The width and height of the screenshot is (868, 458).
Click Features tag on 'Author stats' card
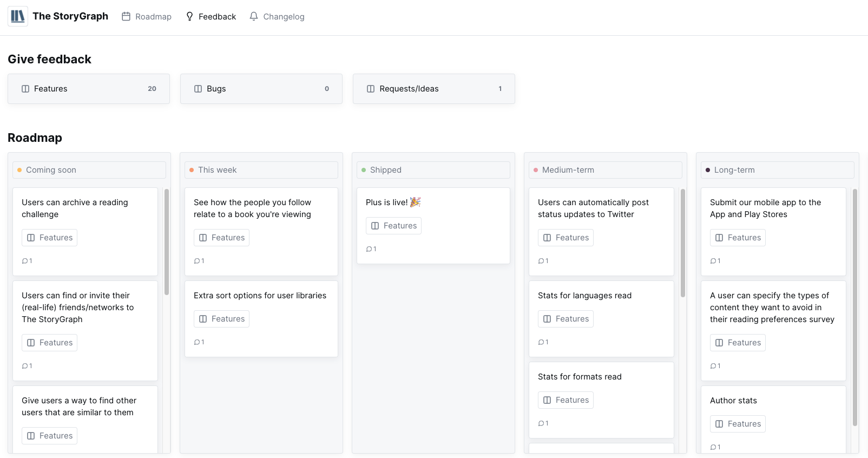point(738,424)
